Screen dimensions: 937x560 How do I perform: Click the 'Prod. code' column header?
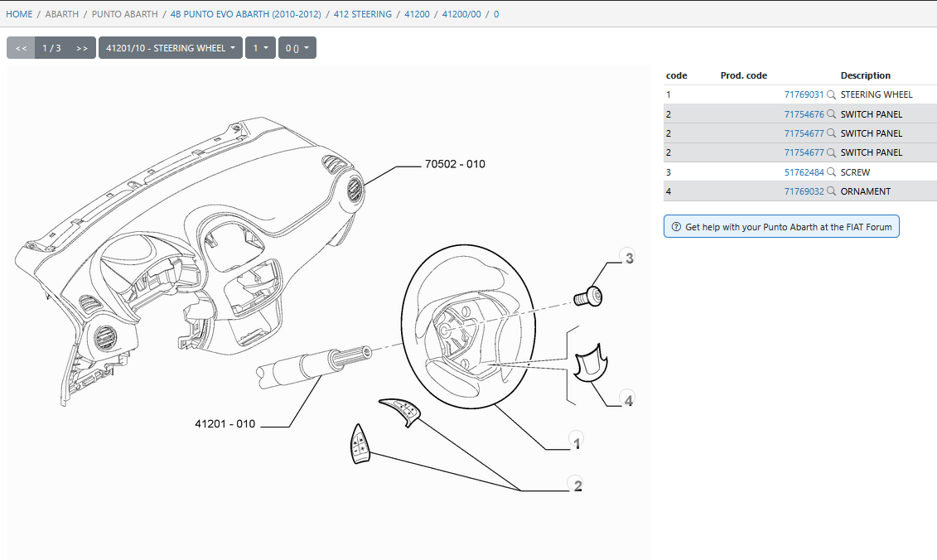coord(743,75)
